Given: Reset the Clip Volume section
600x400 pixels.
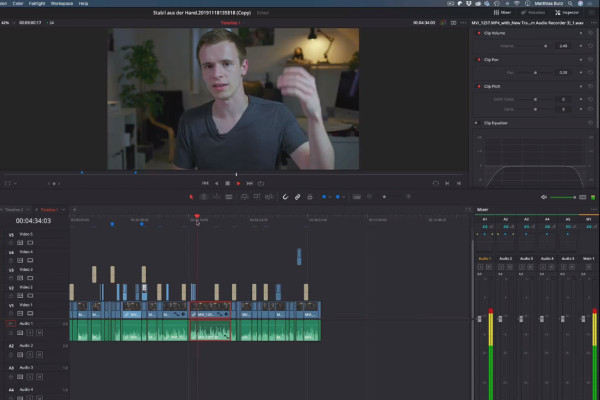Looking at the screenshot, I should click(591, 33).
